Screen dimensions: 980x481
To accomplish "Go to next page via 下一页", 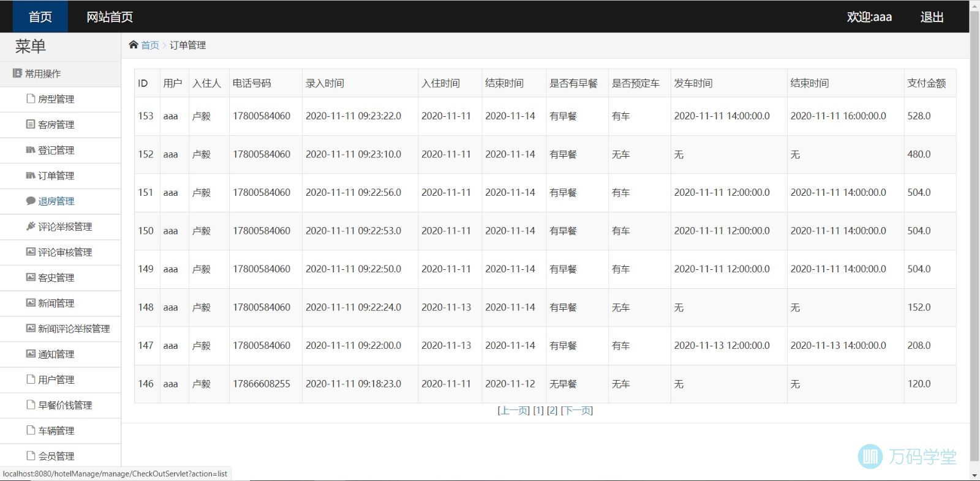I will (577, 411).
